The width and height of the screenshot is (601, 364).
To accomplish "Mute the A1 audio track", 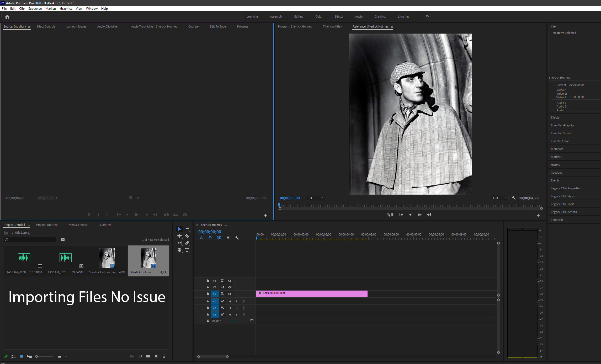I will point(229,301).
